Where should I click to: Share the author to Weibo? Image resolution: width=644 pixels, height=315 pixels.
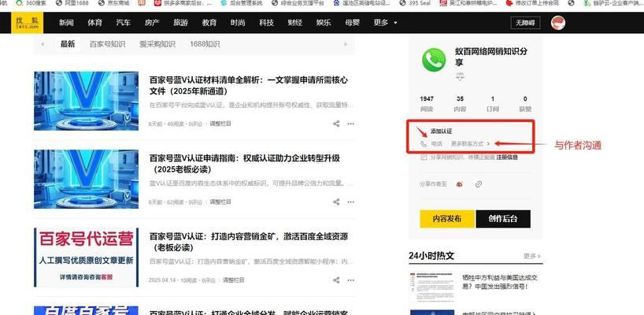pos(459,184)
